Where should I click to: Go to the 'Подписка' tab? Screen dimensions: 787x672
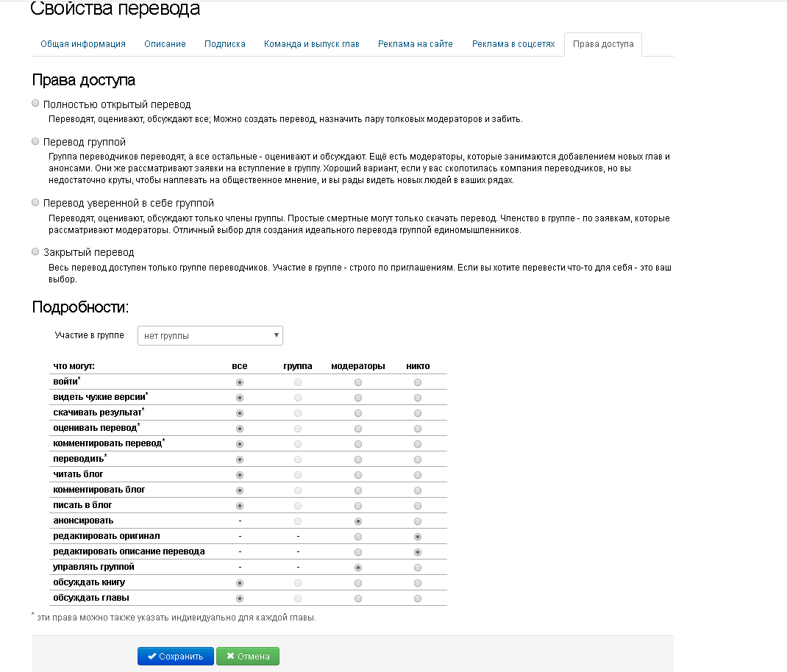click(x=225, y=44)
